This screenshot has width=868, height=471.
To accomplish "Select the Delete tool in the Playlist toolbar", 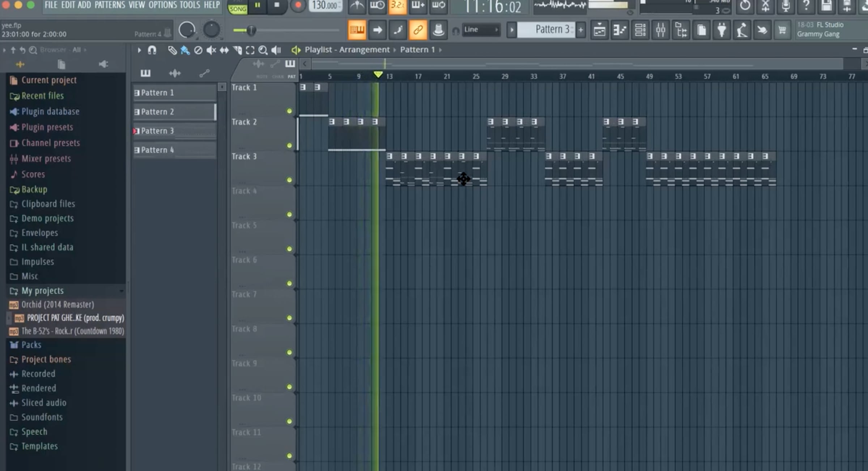I will [198, 50].
